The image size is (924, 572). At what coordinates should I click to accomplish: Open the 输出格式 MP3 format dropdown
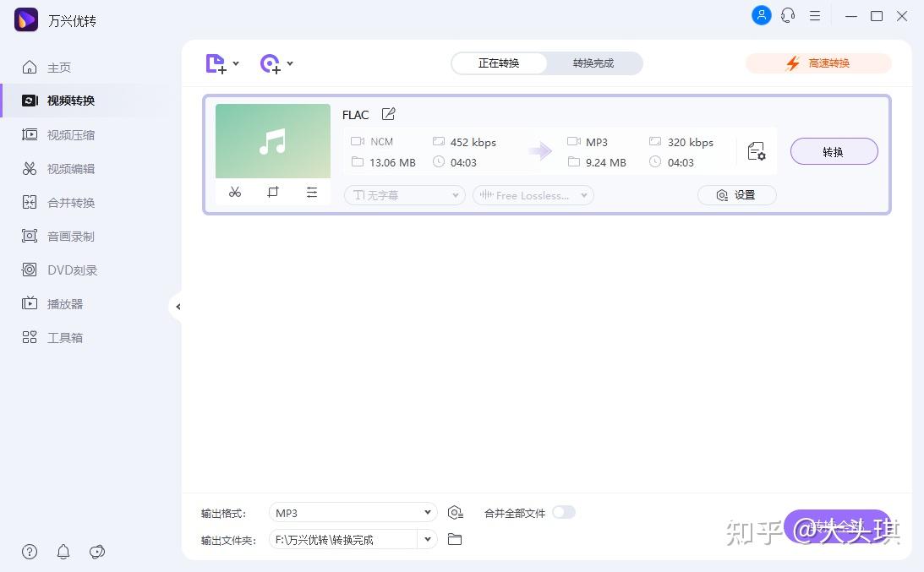click(x=352, y=512)
